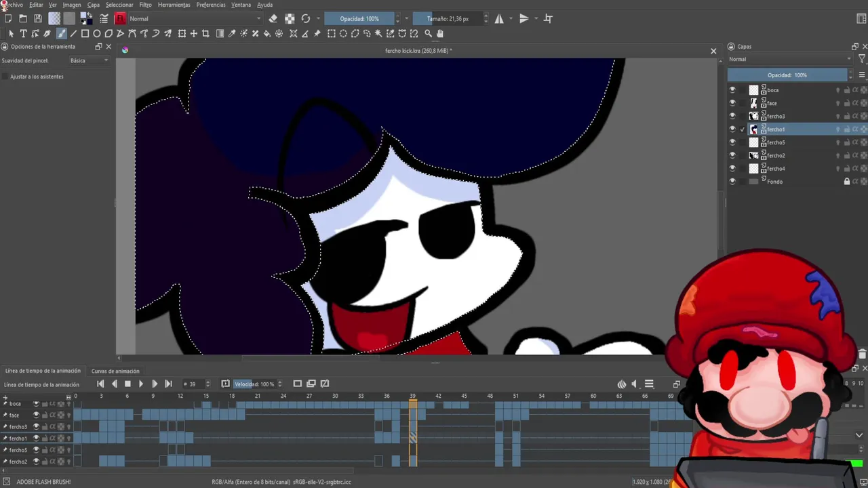Screen dimensions: 868x488
Task: Jump to last frame
Action: [x=168, y=384]
